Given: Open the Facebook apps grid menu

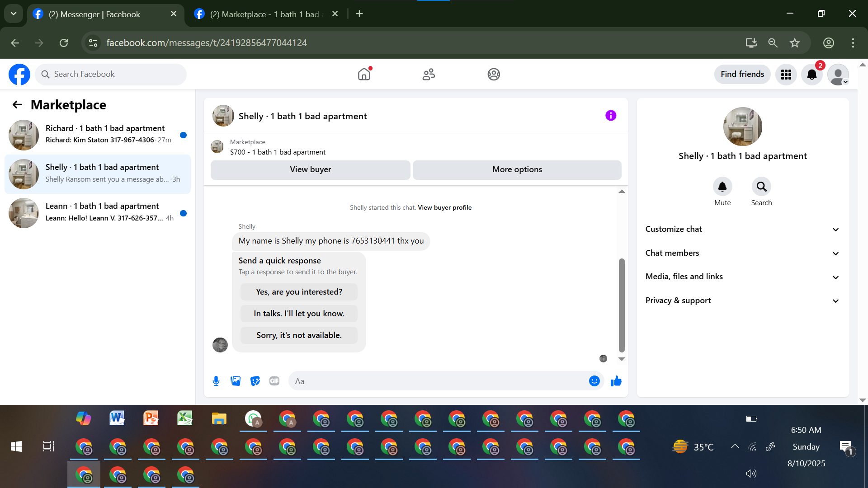Looking at the screenshot, I should [786, 75].
